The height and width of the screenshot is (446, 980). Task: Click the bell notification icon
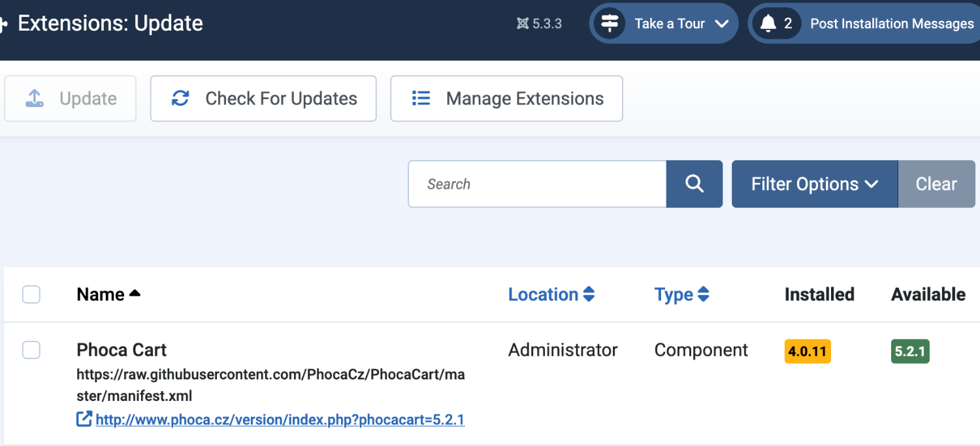point(768,24)
